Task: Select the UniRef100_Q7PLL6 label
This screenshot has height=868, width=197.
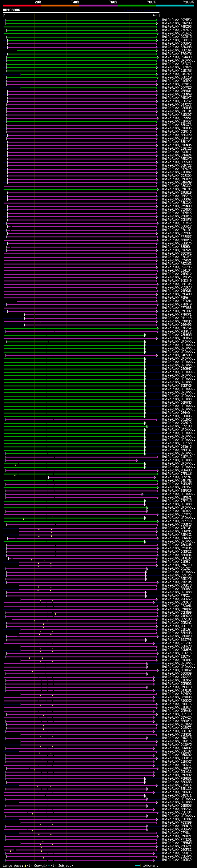Action: [177, 474]
